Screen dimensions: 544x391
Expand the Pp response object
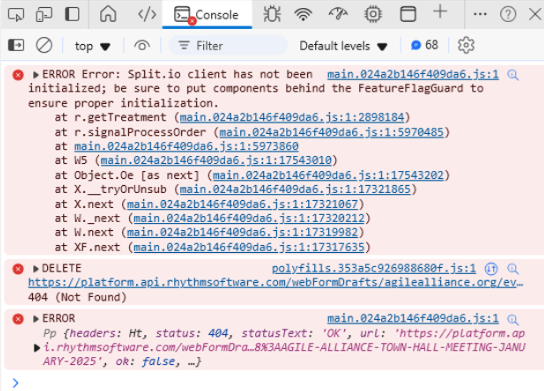pyautogui.click(x=36, y=348)
